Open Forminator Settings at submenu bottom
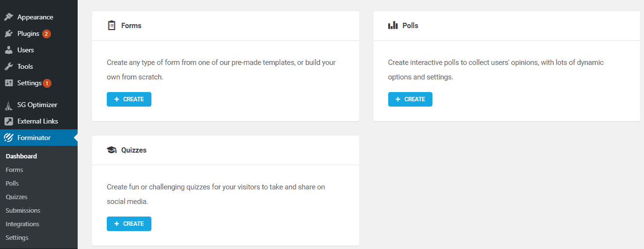This screenshot has height=249, width=644. (17, 237)
